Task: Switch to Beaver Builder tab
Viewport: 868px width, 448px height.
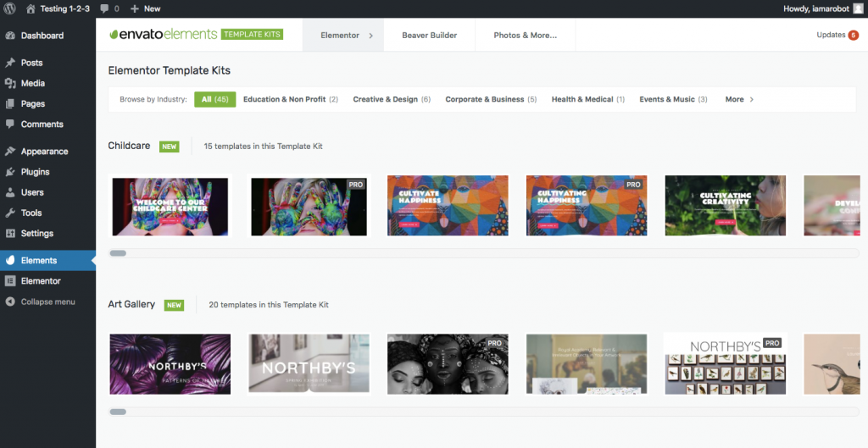Action: click(x=430, y=35)
